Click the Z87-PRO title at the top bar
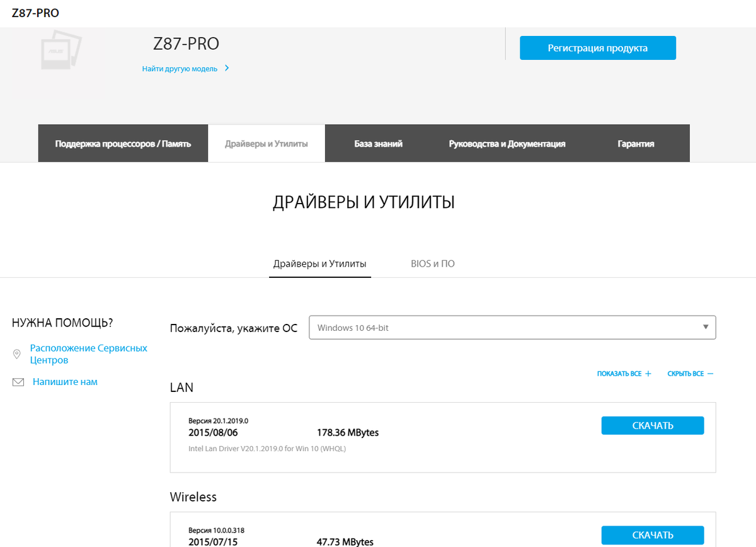 pyautogui.click(x=35, y=13)
